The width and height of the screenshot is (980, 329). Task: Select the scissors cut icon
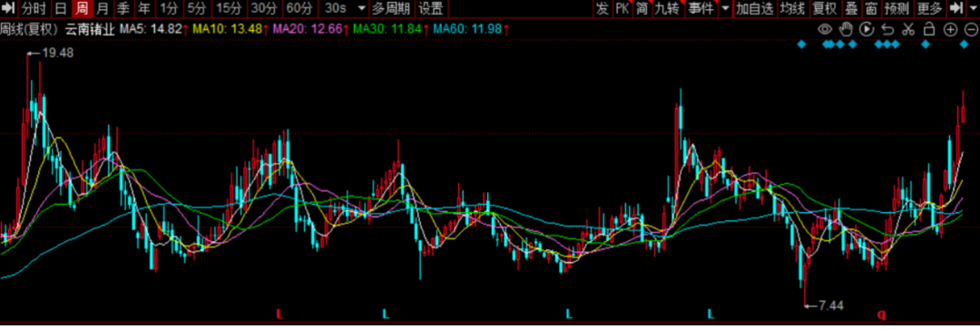(908, 29)
